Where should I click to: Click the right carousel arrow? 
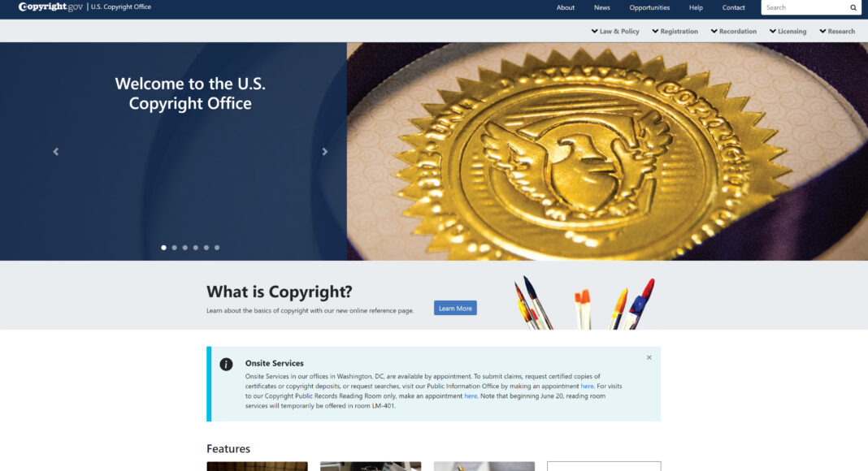pyautogui.click(x=324, y=151)
